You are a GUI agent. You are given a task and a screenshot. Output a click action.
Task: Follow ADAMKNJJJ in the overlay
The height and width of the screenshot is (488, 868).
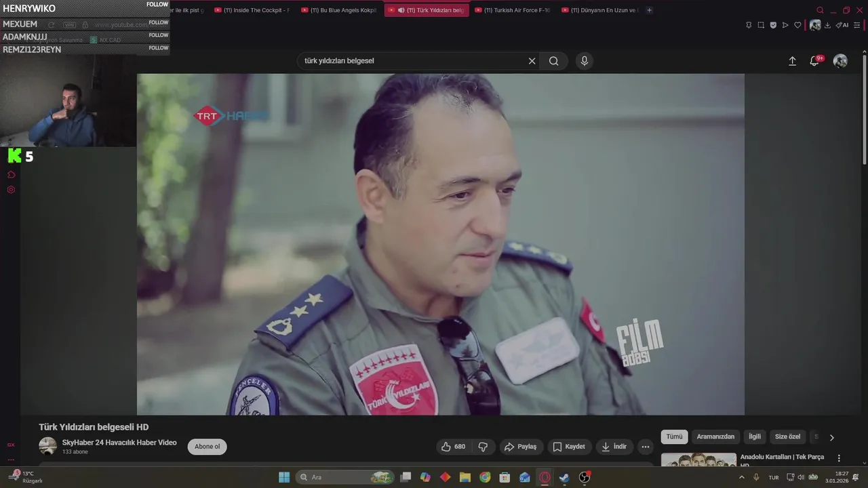tap(159, 35)
